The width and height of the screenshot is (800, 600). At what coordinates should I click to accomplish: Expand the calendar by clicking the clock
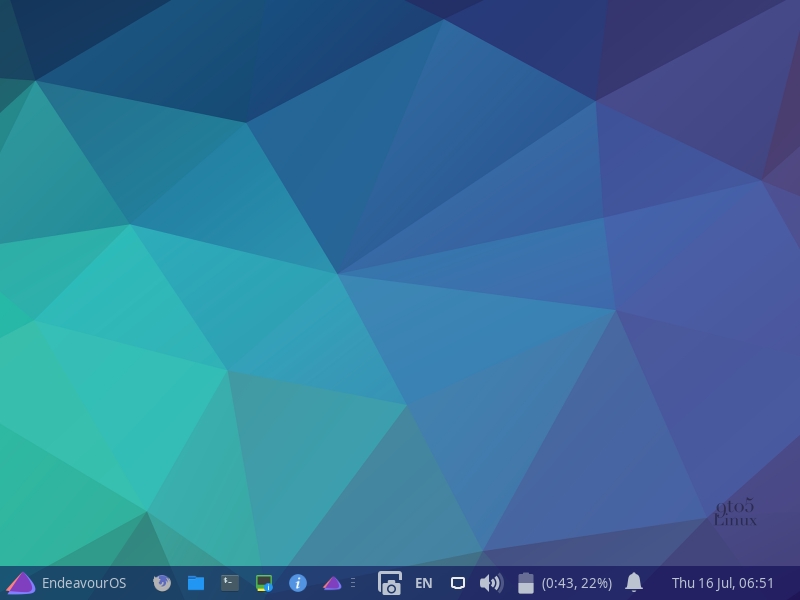[x=722, y=582]
